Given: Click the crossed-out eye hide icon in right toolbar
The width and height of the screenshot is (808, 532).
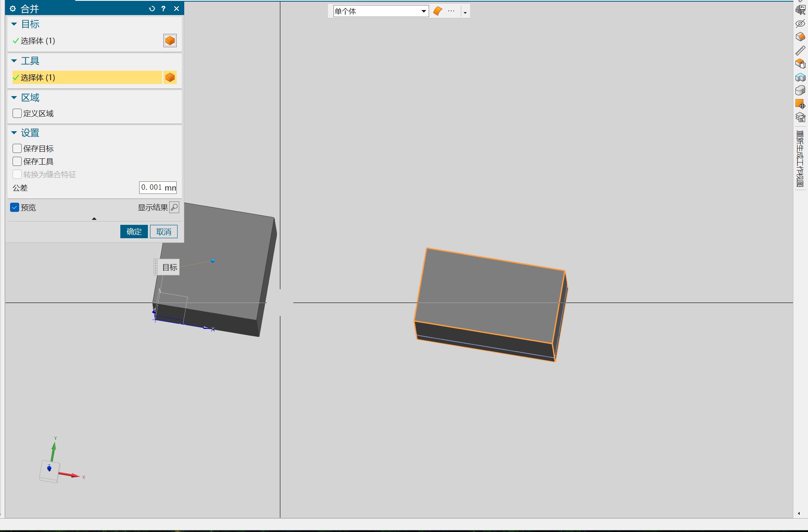Looking at the screenshot, I should point(800,23).
